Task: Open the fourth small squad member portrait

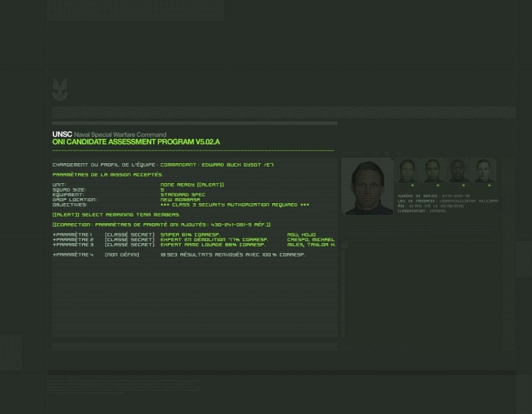Action: [484, 171]
